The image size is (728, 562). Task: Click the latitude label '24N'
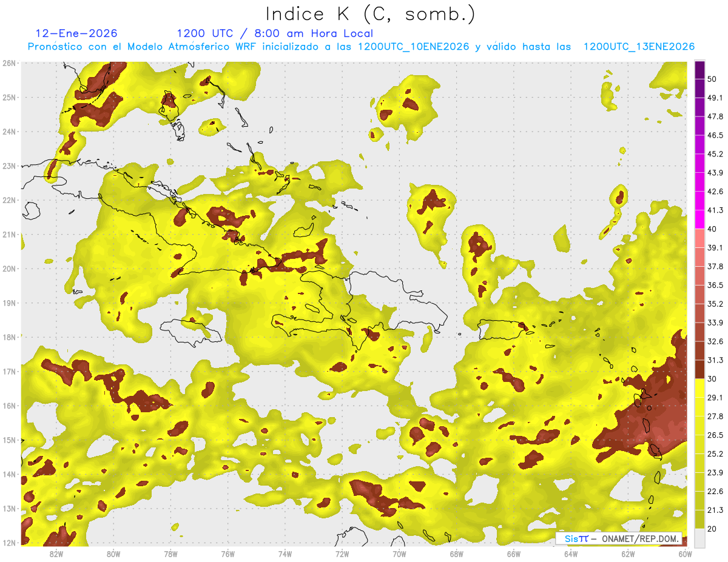(x=9, y=132)
